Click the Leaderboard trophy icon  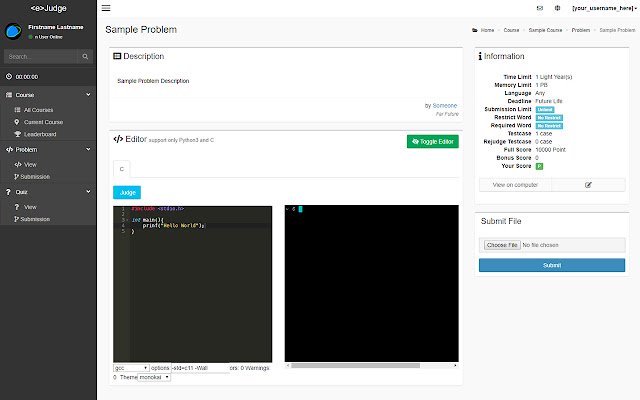pyautogui.click(x=17, y=134)
